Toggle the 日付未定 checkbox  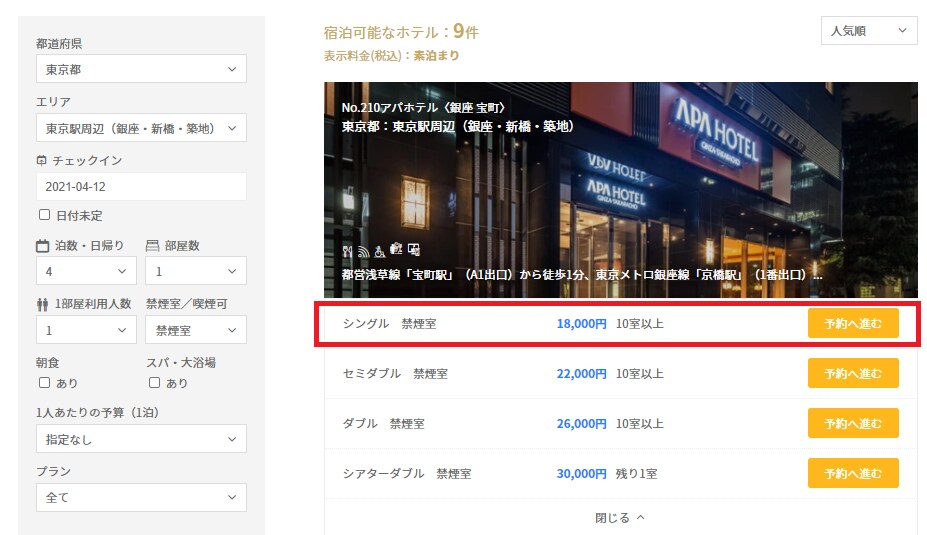(44, 215)
